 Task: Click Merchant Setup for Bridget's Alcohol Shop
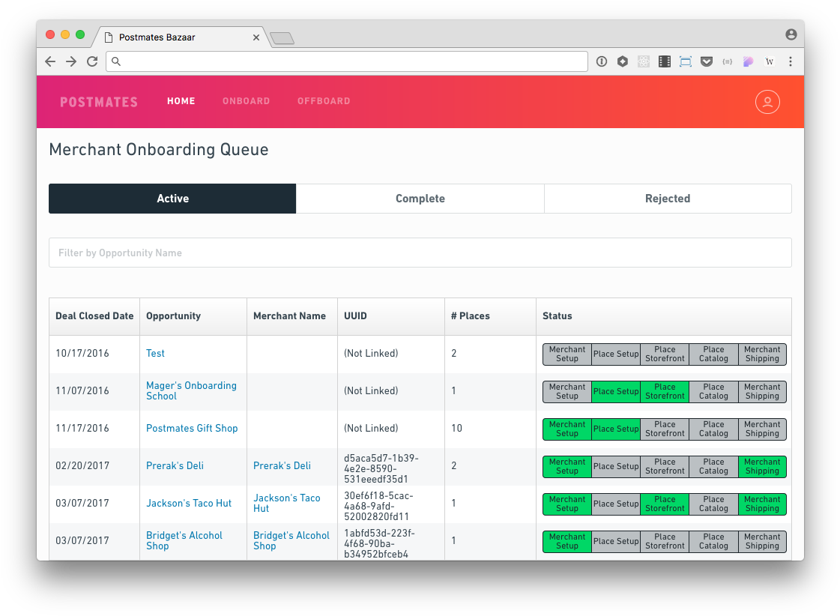[567, 542]
